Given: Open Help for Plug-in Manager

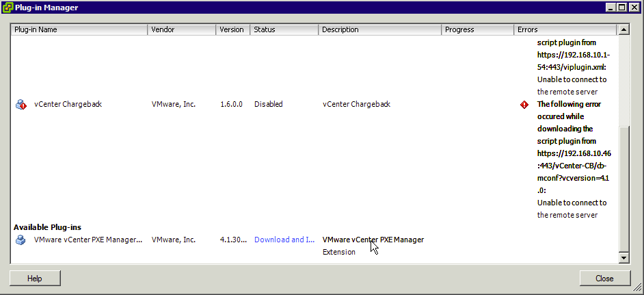Looking at the screenshot, I should pos(35,279).
